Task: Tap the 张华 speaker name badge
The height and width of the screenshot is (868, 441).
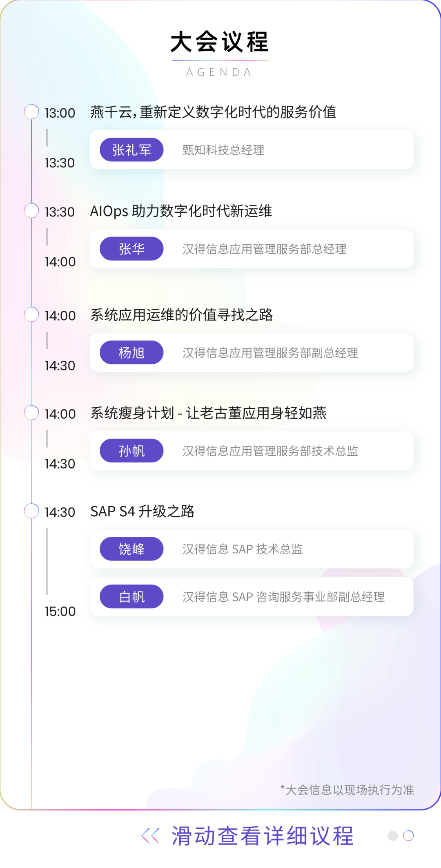Action: [131, 249]
